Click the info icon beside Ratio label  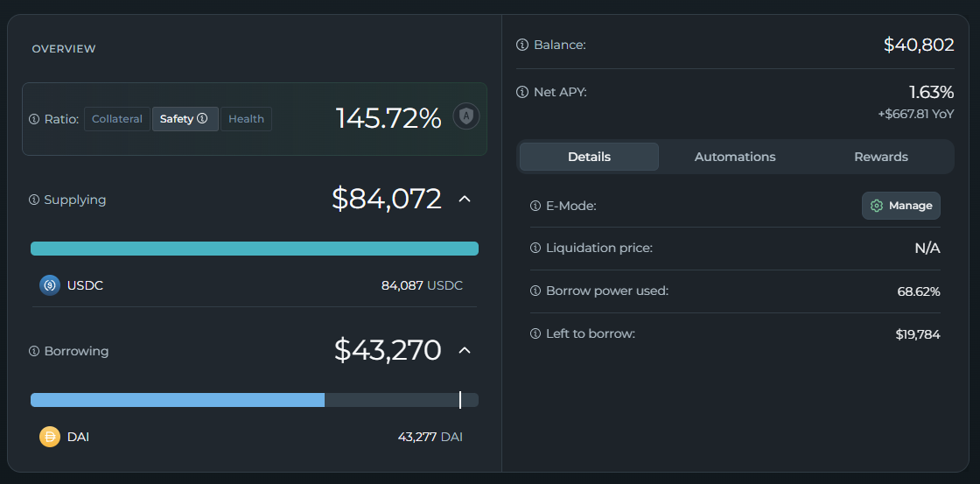pyautogui.click(x=34, y=119)
